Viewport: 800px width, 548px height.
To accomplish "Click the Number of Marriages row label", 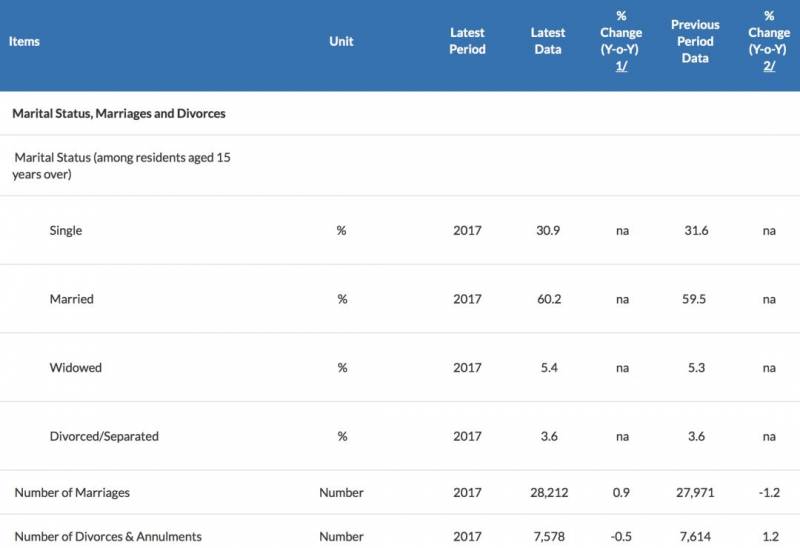I will [72, 493].
